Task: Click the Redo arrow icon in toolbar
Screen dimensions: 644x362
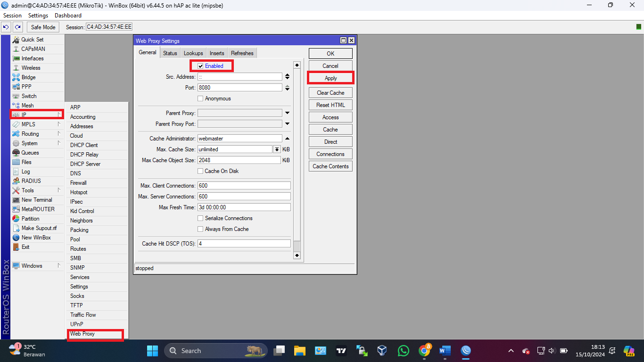Action: click(17, 27)
